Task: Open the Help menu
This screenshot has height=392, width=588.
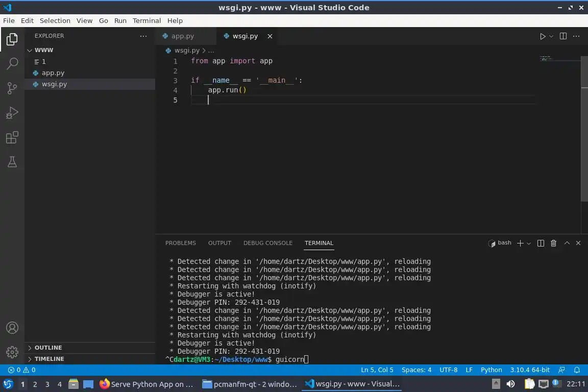Action: 175,20
